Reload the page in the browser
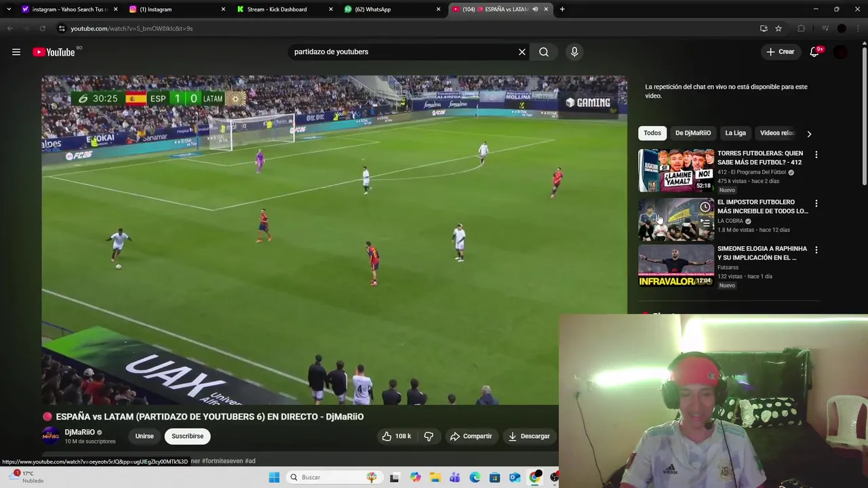 pyautogui.click(x=42, y=28)
